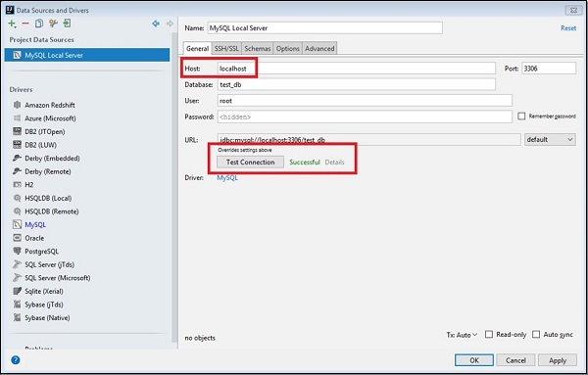588x375 pixels.
Task: Click the green 'Successful' status text
Action: [x=305, y=163]
